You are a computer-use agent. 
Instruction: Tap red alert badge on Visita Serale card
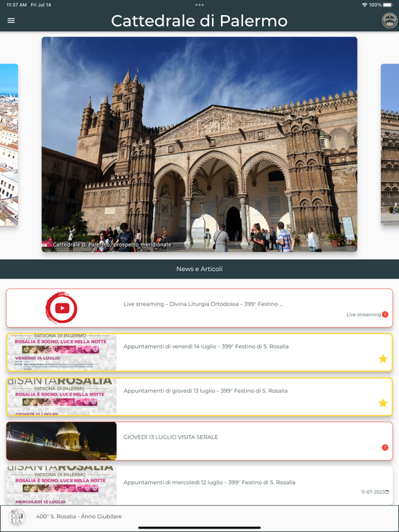pyautogui.click(x=385, y=447)
